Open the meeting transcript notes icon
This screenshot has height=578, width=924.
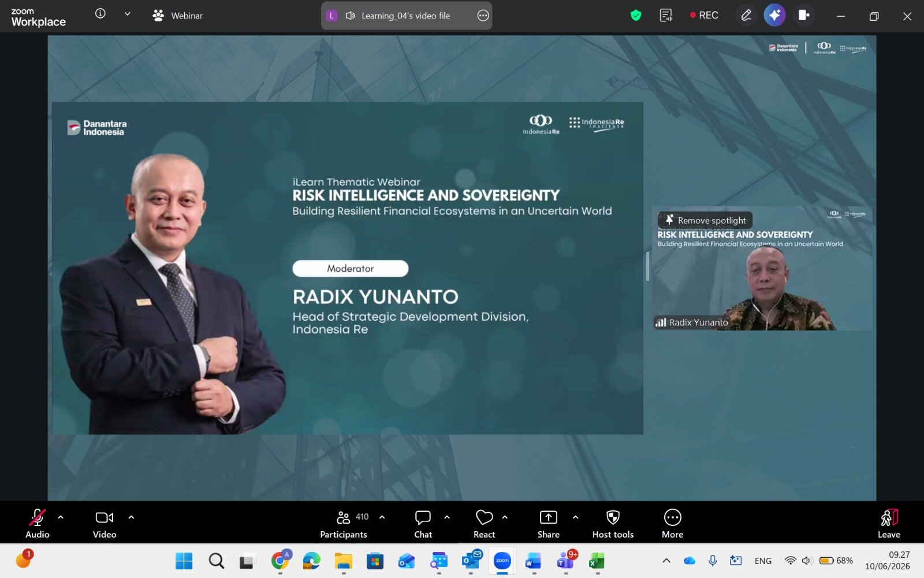666,16
